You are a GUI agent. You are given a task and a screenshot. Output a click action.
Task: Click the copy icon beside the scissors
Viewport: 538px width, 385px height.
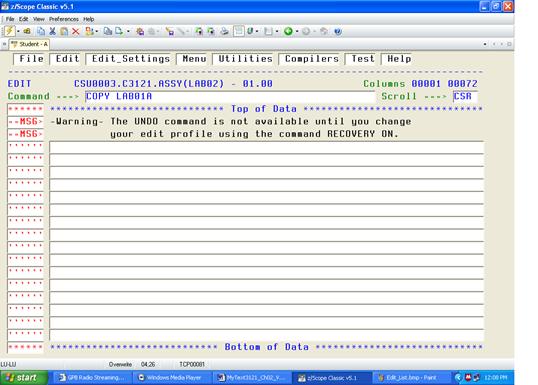point(41,32)
